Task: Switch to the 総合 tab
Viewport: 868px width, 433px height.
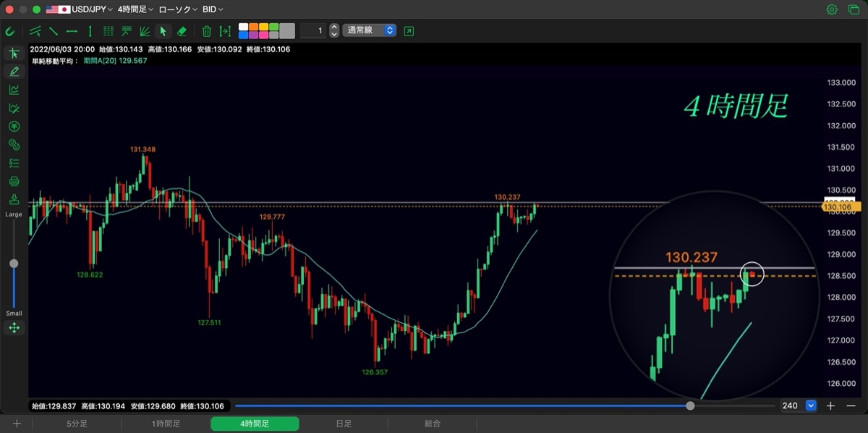Action: [433, 424]
